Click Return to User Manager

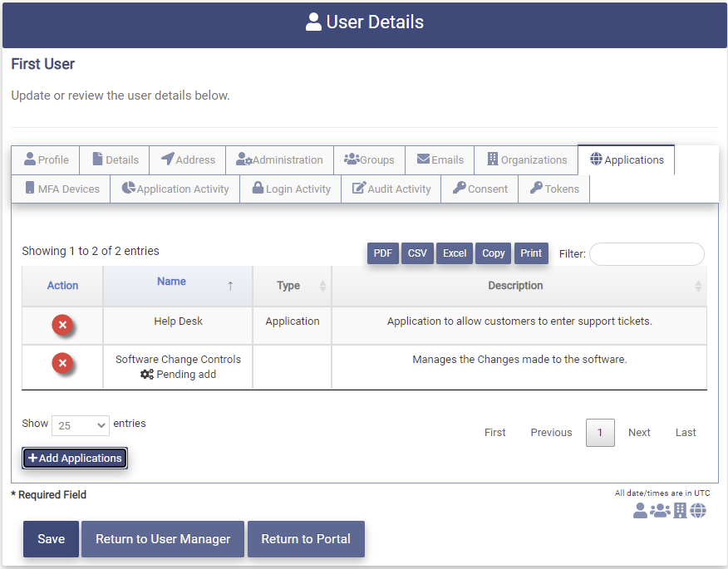click(x=163, y=539)
